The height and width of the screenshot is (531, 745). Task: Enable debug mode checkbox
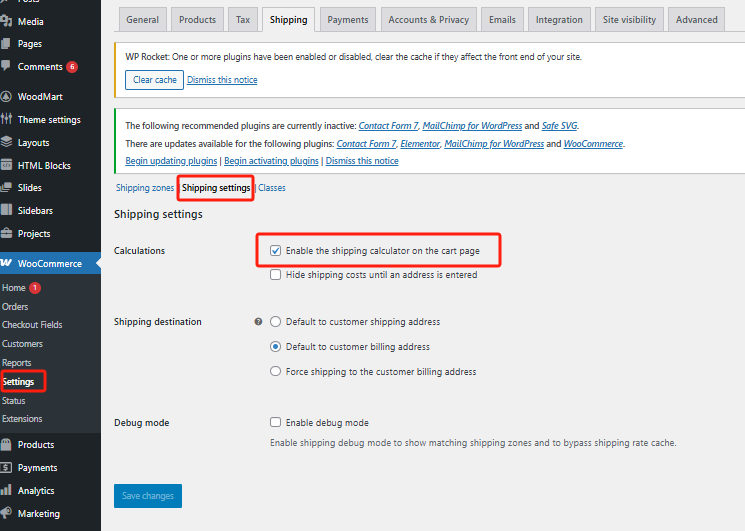275,423
